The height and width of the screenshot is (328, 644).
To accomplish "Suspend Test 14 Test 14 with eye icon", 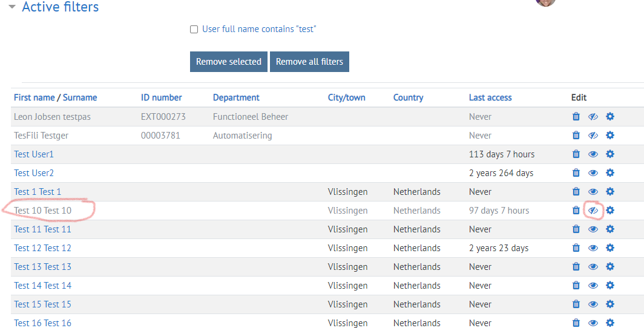I will (593, 285).
